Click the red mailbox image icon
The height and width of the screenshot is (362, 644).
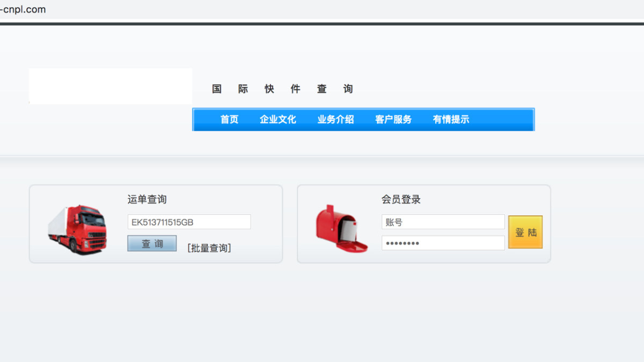tap(342, 228)
